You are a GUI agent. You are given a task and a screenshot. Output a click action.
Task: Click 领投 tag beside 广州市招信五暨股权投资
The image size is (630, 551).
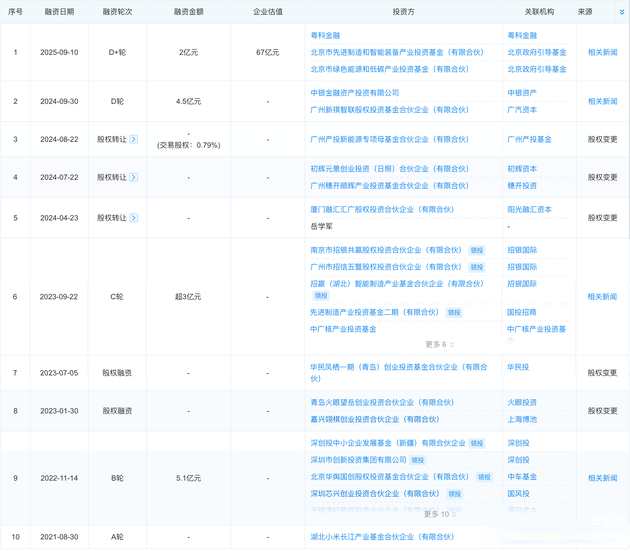tap(477, 267)
